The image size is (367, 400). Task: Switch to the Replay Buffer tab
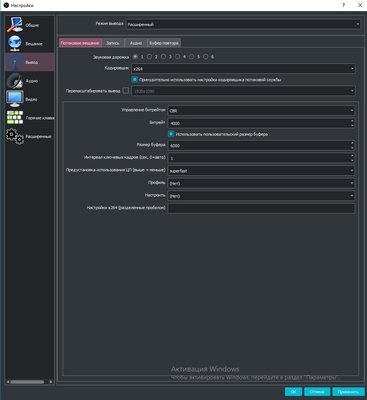(x=164, y=43)
